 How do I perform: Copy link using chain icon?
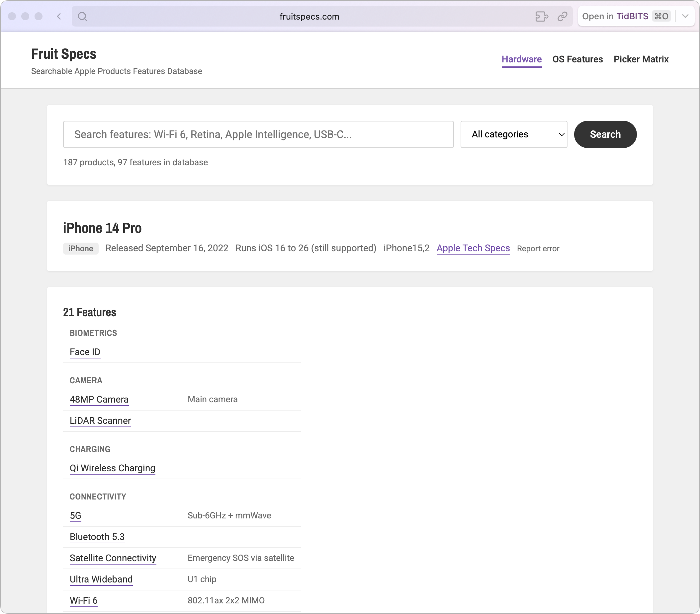click(562, 16)
